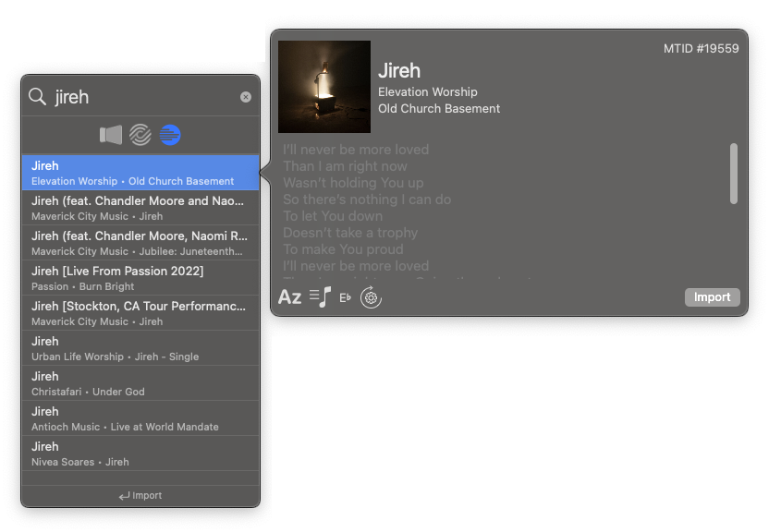781x532 pixels.
Task: Select Jireh Stockton, CA Tour Performance
Action: click(140, 313)
